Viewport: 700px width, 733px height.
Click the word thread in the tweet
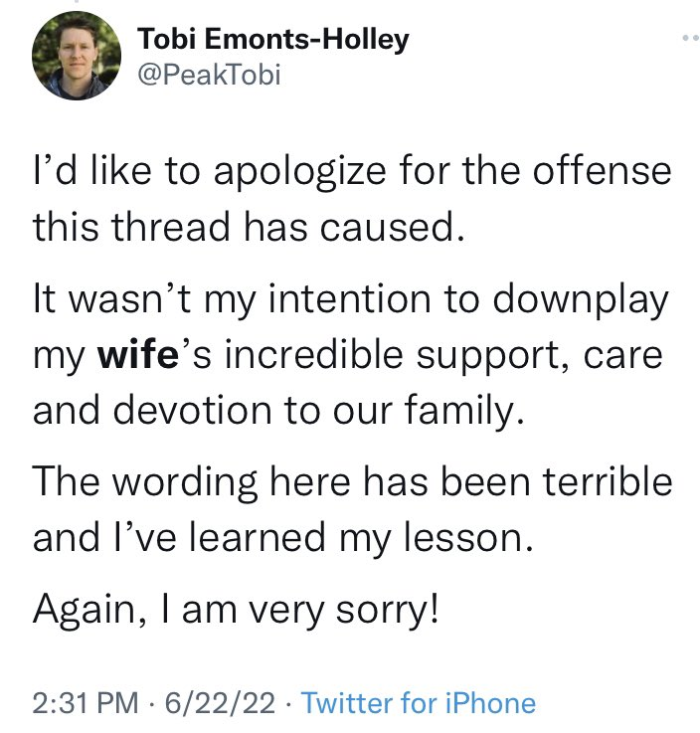pyautogui.click(x=171, y=227)
